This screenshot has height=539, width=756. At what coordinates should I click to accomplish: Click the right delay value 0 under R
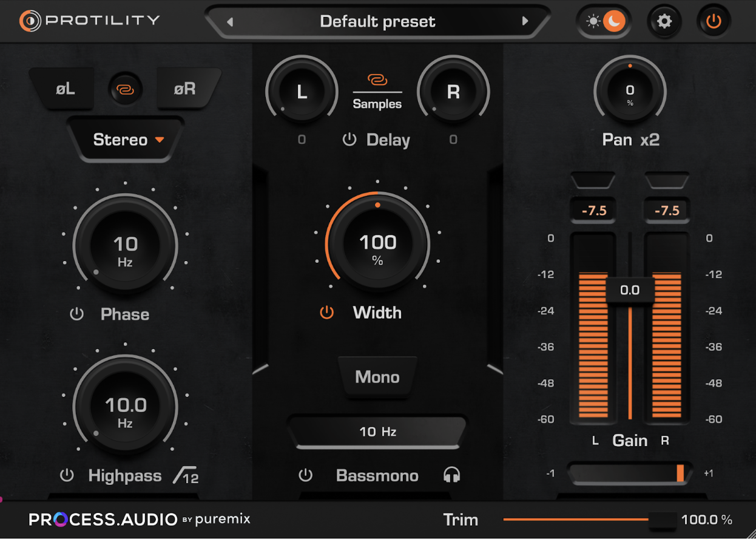coord(453,140)
